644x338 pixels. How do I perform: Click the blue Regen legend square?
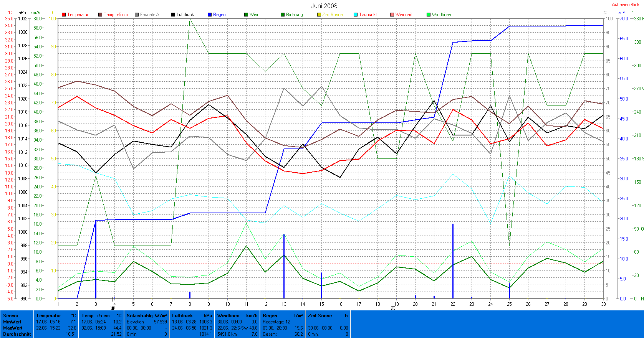tap(210, 15)
